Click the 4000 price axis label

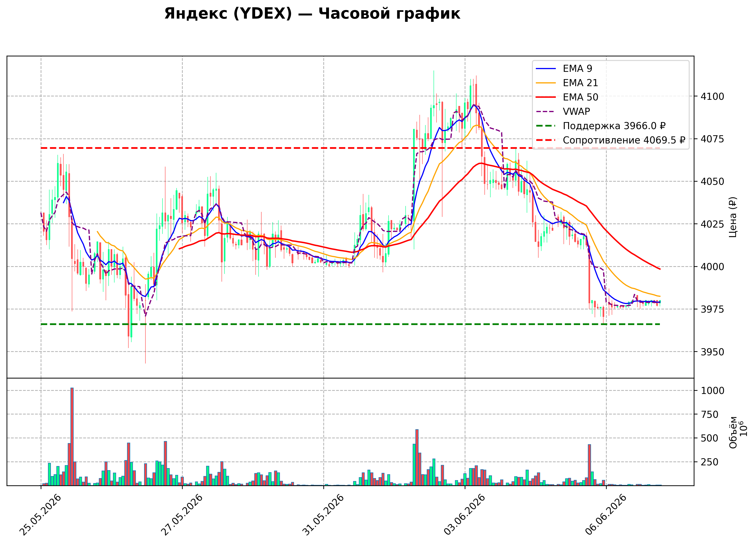coord(712,267)
